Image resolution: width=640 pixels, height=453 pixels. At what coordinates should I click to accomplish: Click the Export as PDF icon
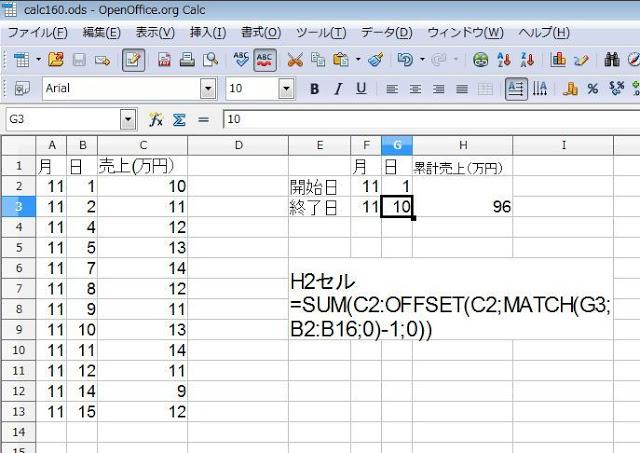(163, 60)
